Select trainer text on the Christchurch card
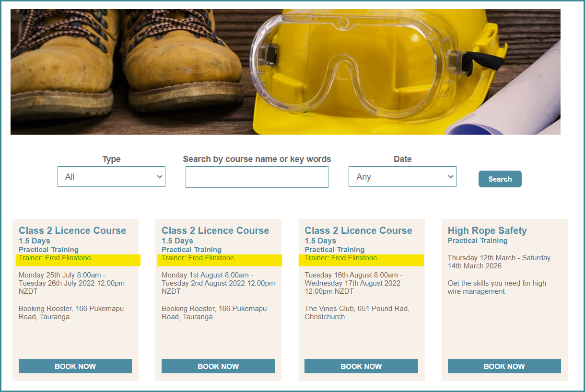Image resolution: width=585 pixels, height=392 pixels. [x=341, y=258]
